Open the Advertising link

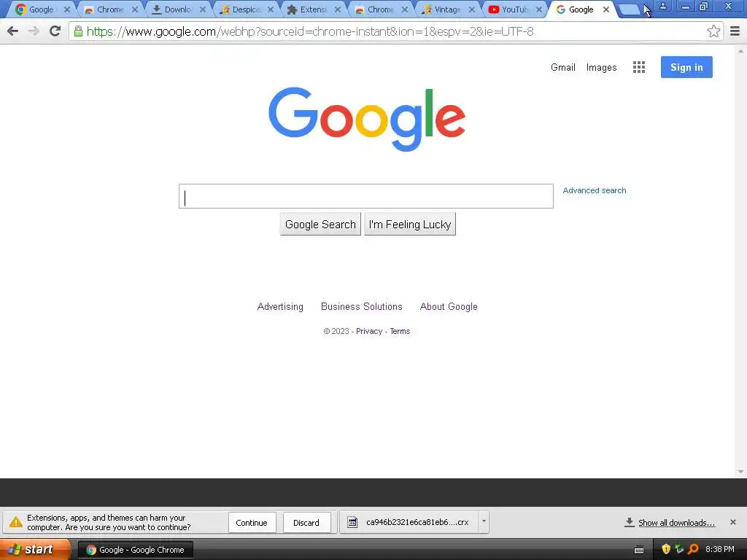tap(280, 307)
